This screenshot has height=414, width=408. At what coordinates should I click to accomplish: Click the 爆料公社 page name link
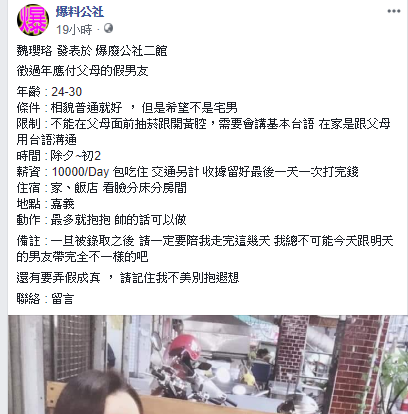point(80,12)
